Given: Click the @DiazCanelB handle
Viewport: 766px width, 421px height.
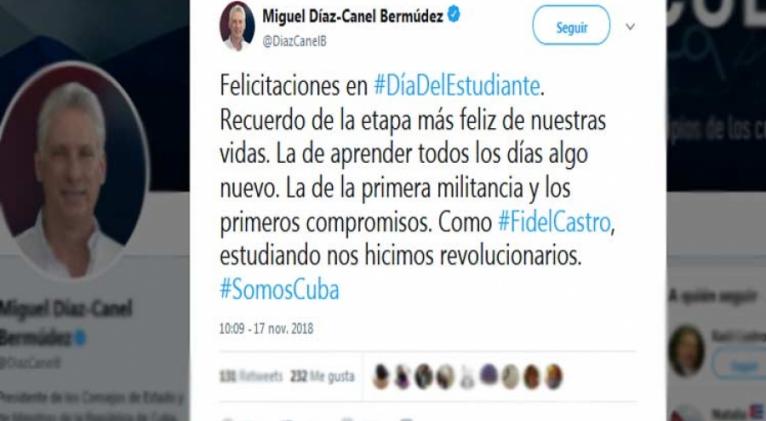Looking at the screenshot, I should (x=294, y=42).
